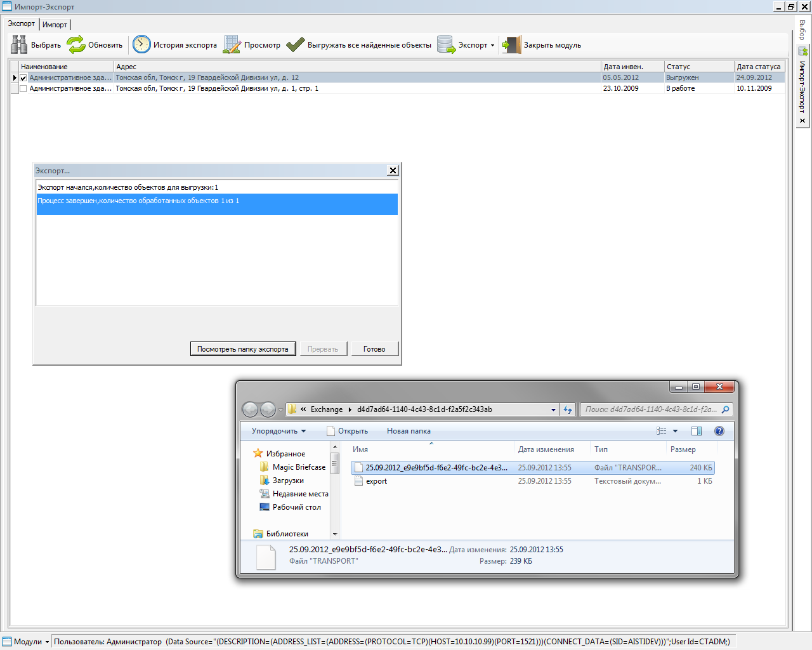
Task: Click the green checkmark export-all icon
Action: (x=296, y=44)
